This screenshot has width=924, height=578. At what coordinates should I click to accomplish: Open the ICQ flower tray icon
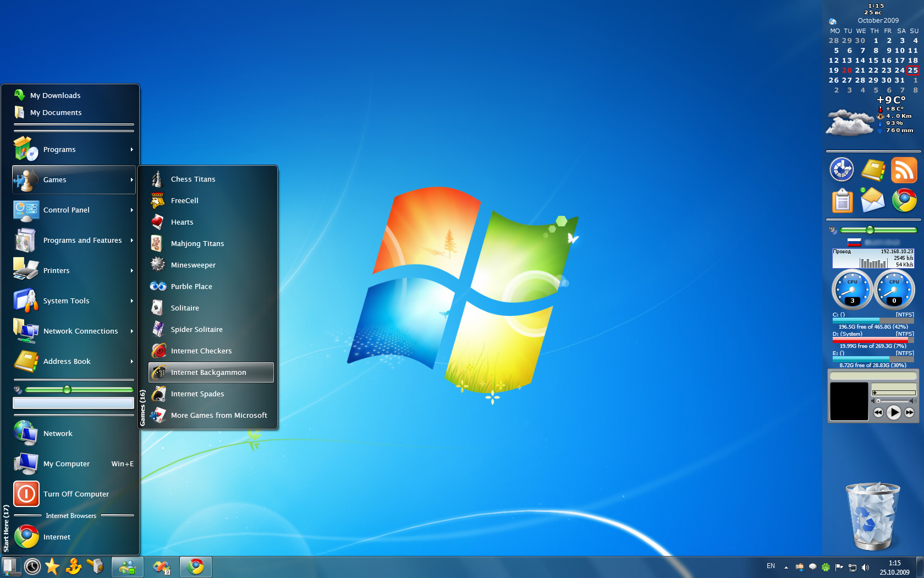click(x=826, y=567)
